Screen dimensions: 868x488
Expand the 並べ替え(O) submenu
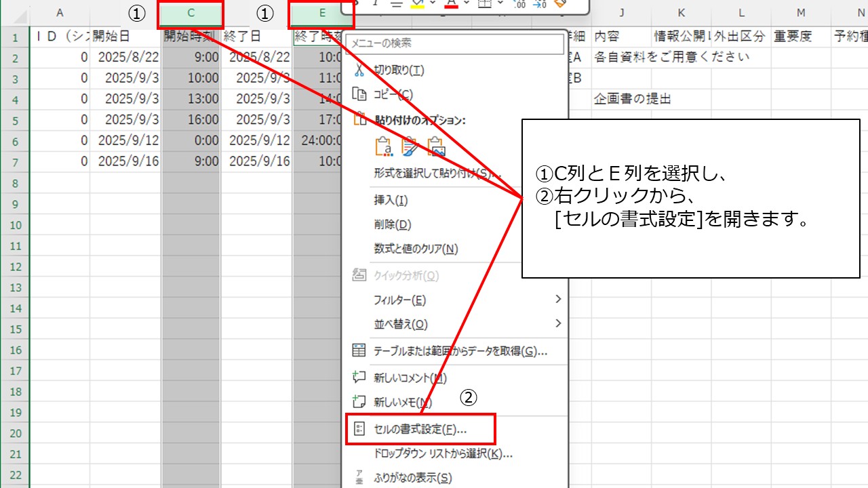454,324
